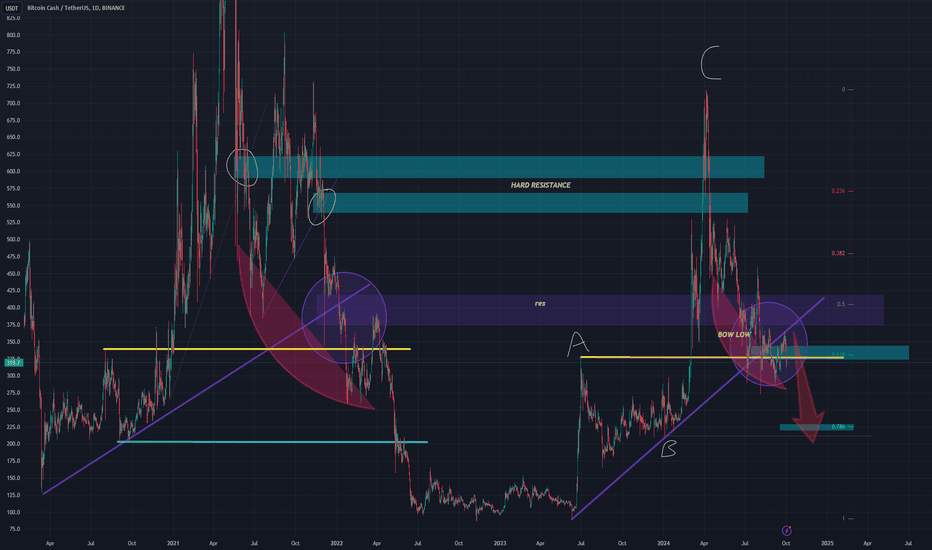This screenshot has height=550, width=932.
Task: Click the 0.236 Fibonacci level label
Action: click(838, 191)
